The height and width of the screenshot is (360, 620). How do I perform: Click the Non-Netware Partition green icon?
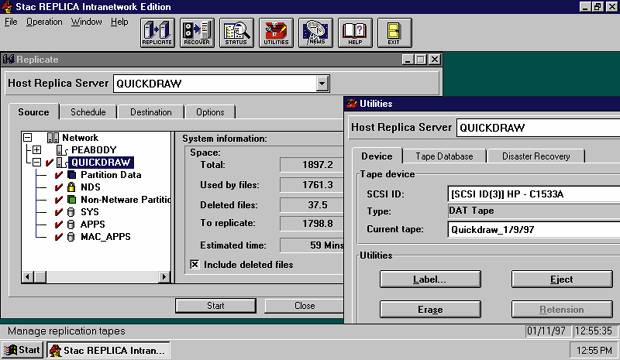(72, 199)
